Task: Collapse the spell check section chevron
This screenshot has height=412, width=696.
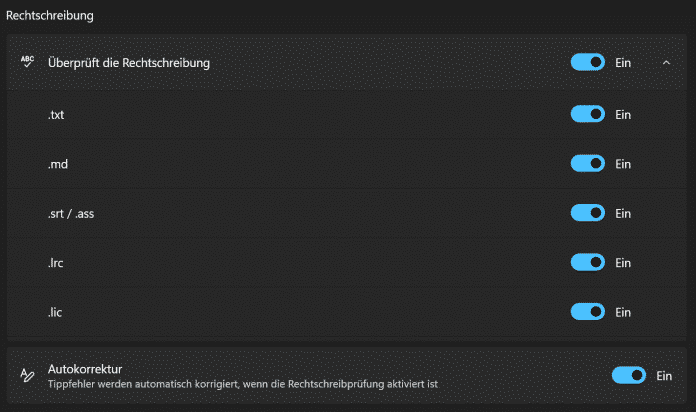Action: tap(666, 63)
